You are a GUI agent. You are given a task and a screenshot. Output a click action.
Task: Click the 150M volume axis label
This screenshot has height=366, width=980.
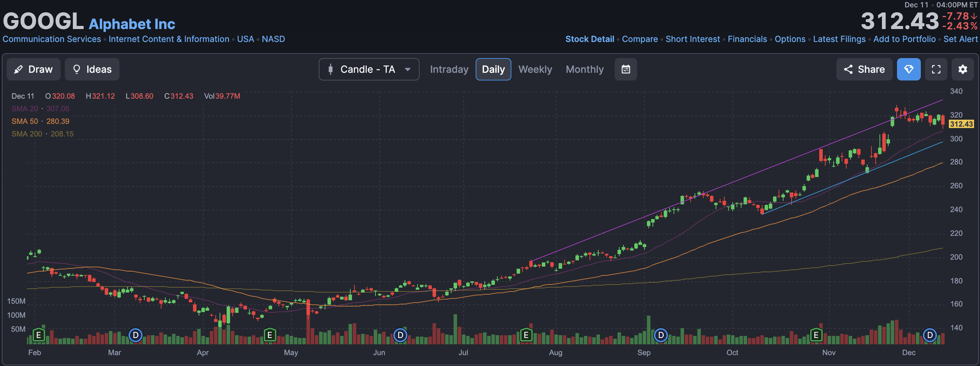coord(16,301)
